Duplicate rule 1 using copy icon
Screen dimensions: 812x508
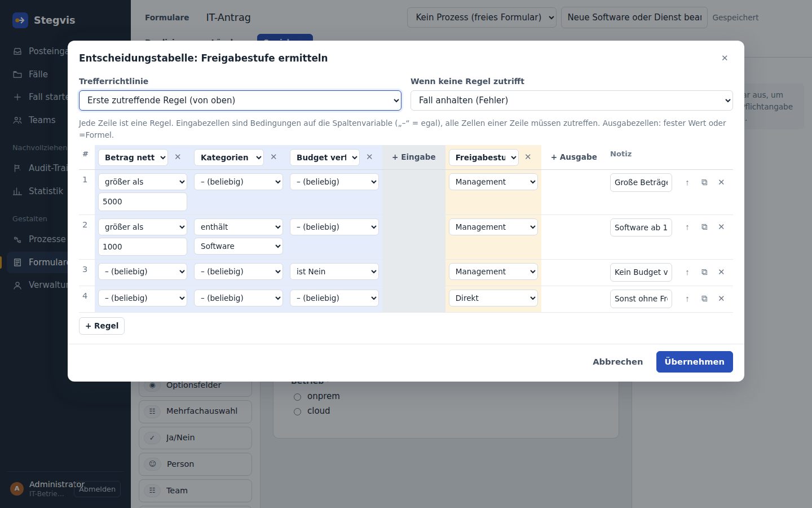[704, 182]
